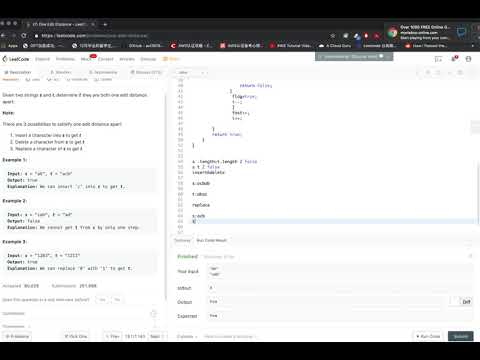This screenshot has height=360, width=480.
Task: Click the Diff button beside Output
Action: pyautogui.click(x=466, y=302)
